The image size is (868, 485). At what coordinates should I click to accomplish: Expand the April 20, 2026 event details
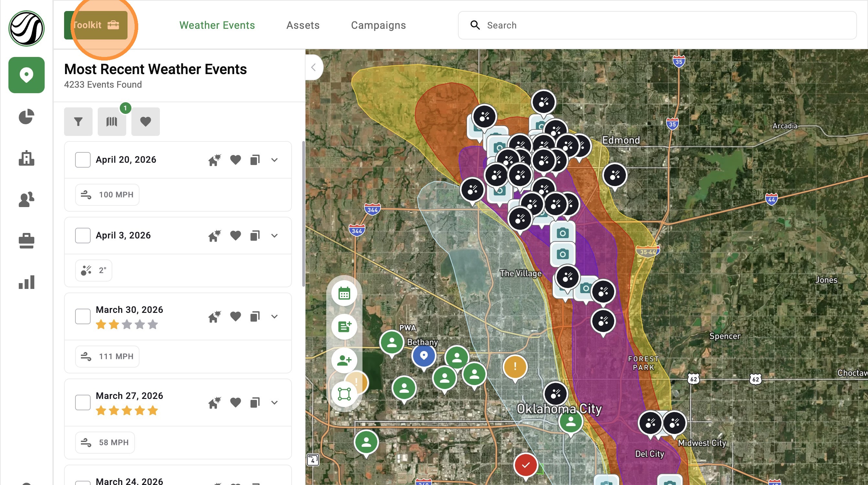point(274,160)
